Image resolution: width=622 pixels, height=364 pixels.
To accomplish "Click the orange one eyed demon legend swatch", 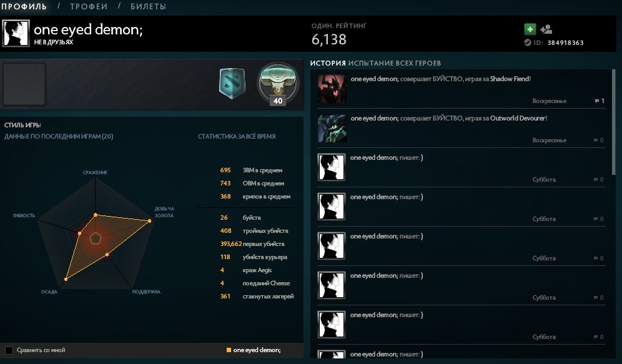I will (229, 350).
